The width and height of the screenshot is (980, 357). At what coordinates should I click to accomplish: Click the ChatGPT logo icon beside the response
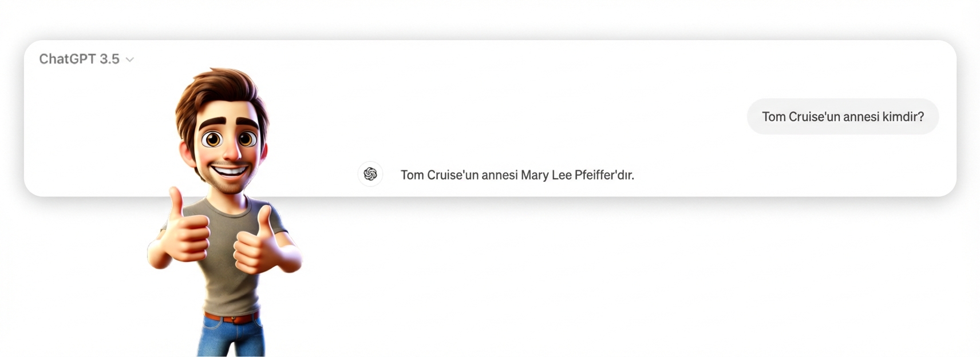pos(370,174)
